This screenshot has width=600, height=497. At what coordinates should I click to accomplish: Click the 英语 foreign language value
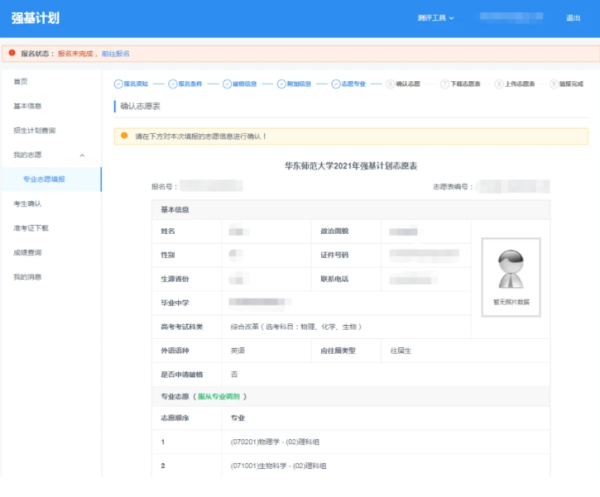pyautogui.click(x=238, y=351)
